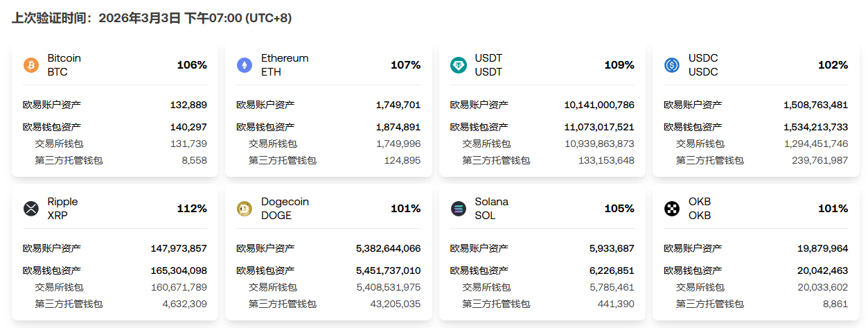The image size is (868, 328).
Task: Click the OKB checkered icon
Action: (672, 209)
